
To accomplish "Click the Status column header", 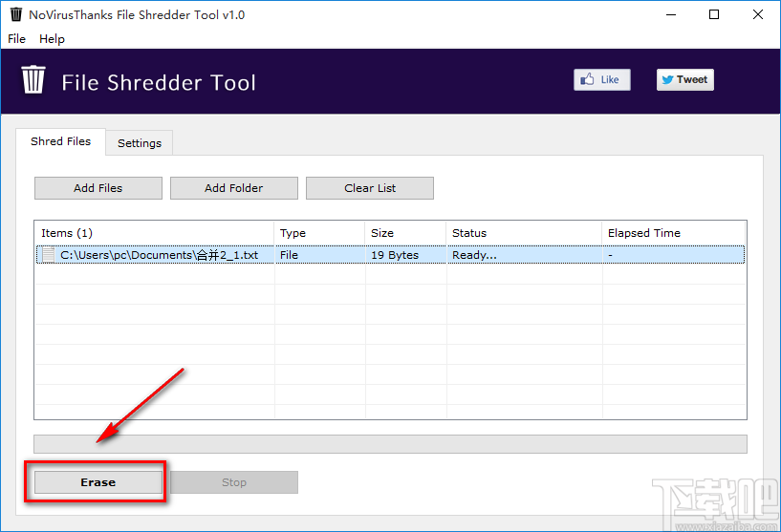I will 524,233.
